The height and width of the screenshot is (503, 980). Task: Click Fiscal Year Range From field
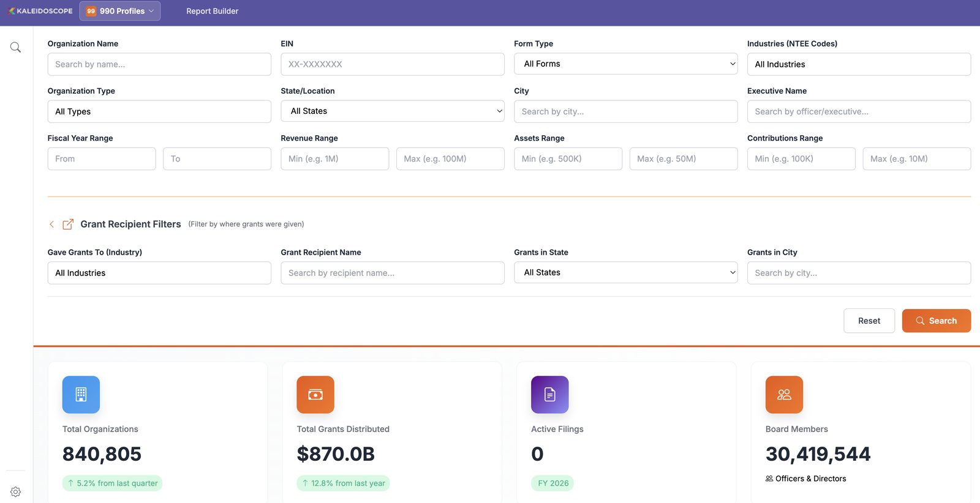102,158
